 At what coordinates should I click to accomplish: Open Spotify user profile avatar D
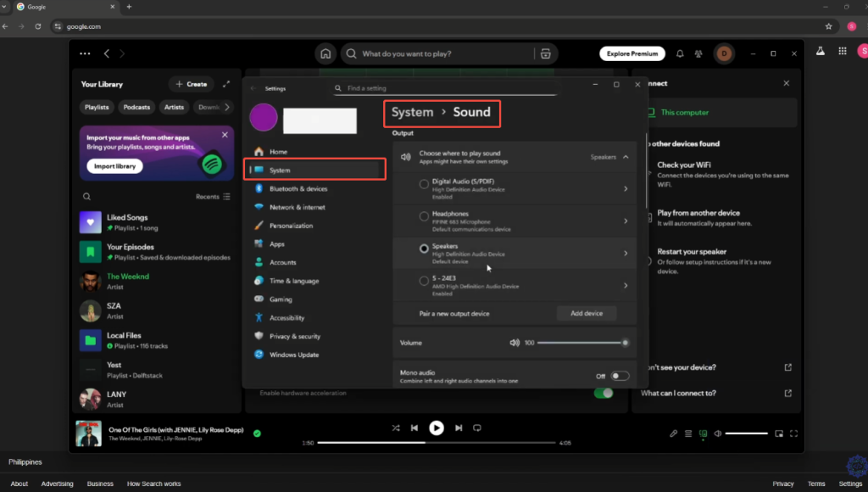click(x=724, y=53)
